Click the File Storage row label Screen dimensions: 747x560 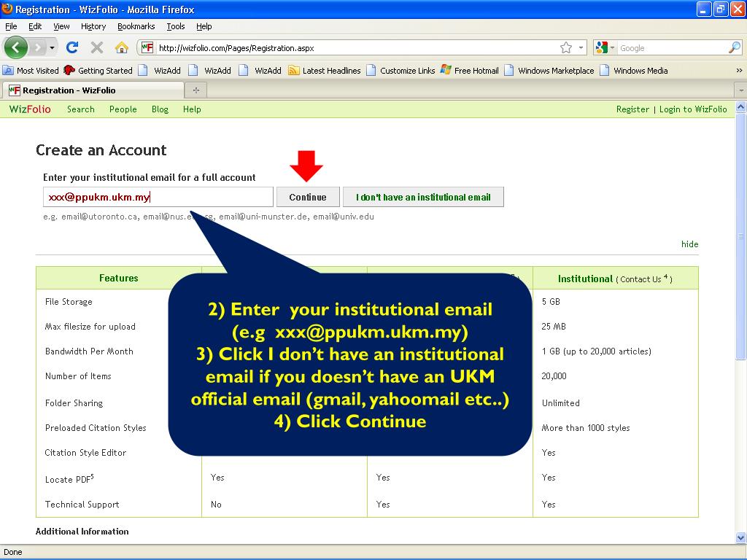coord(69,301)
